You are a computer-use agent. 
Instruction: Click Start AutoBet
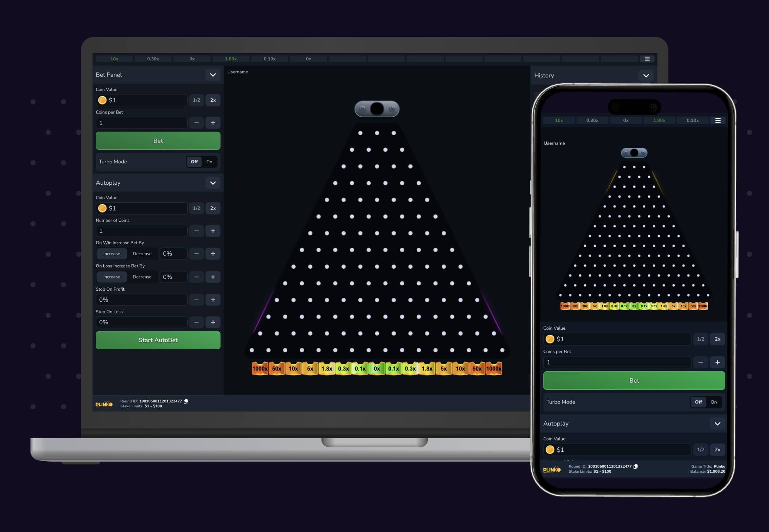pos(158,340)
